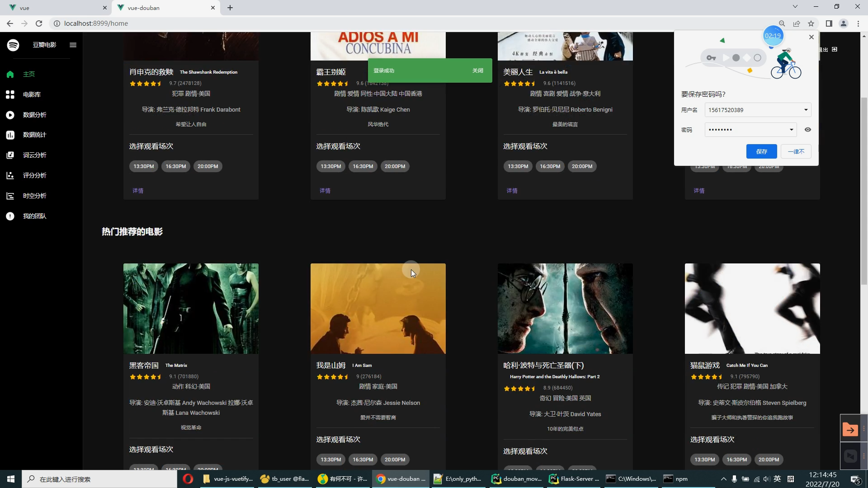Select the 13:30PM showtime for 我是山姆
The image size is (868, 488).
(x=330, y=459)
